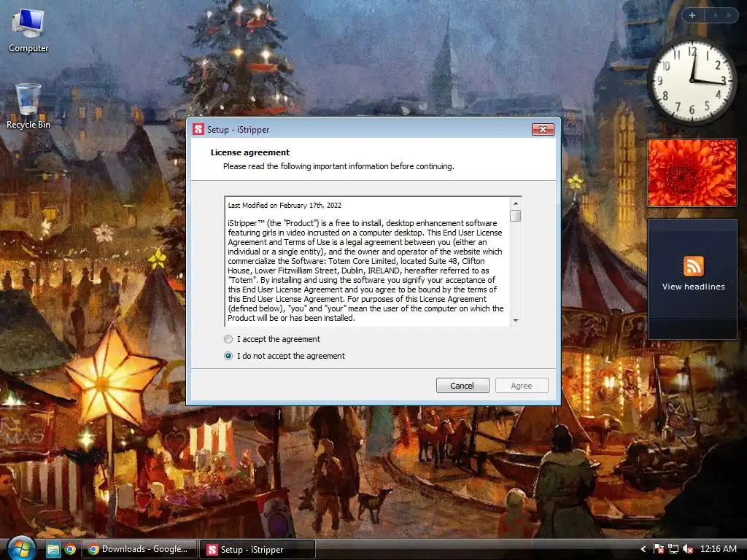Screen dimensions: 747x560
Task: Click 'Last Modified on February 17th, 2022' line
Action: pyautogui.click(x=285, y=205)
